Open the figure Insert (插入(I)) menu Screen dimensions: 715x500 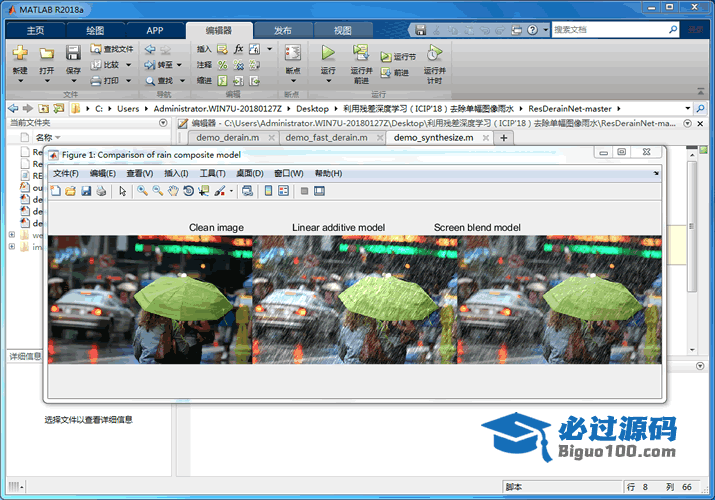176,173
